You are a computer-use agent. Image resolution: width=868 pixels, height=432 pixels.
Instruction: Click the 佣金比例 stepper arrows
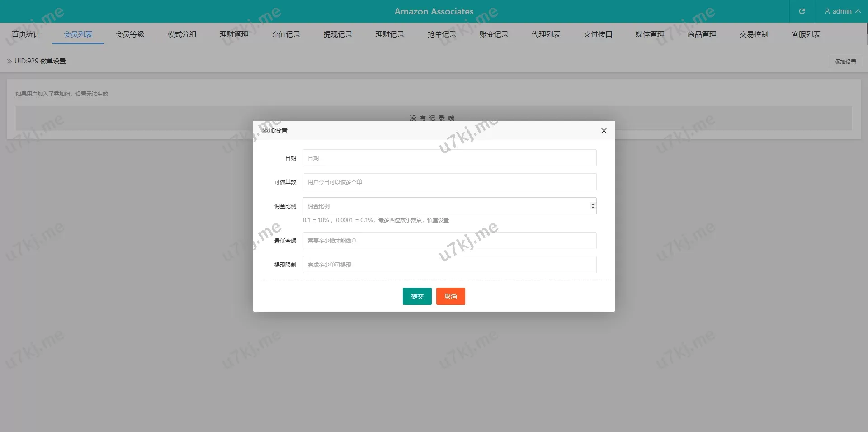click(592, 206)
